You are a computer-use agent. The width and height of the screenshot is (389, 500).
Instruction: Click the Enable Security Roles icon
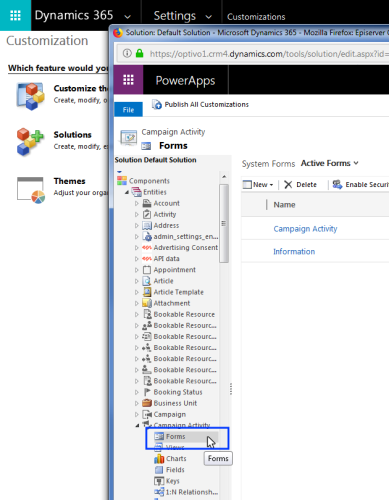337,184
